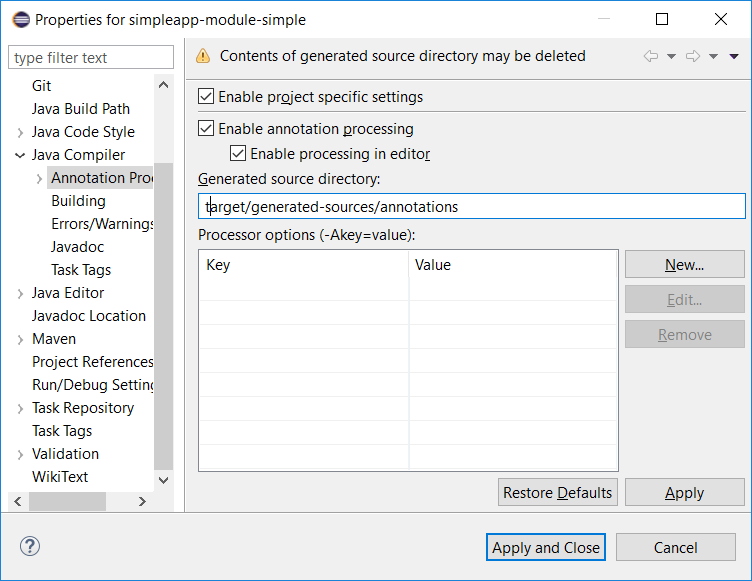Expand the Java Code Style node
752x581 pixels.
click(x=20, y=132)
